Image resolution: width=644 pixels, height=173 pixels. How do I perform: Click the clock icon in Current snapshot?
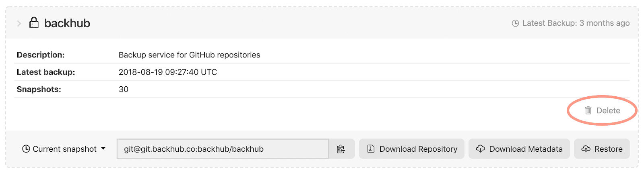(26, 149)
